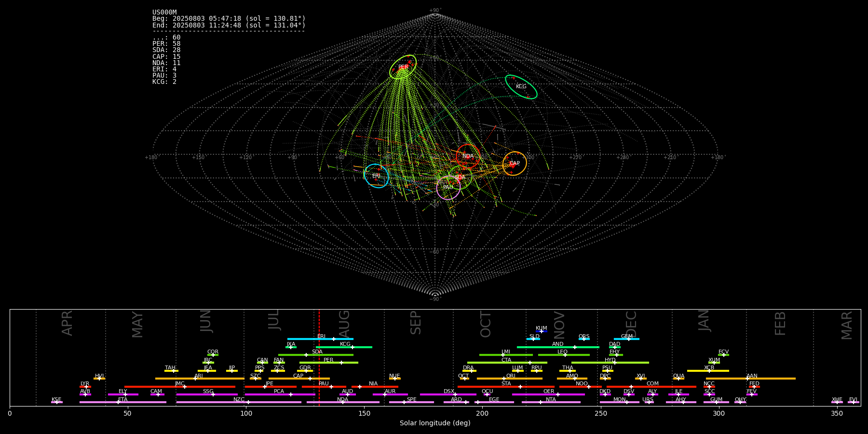Select the LYR shower bar
Screen dimensions: 868x434
(85, 387)
